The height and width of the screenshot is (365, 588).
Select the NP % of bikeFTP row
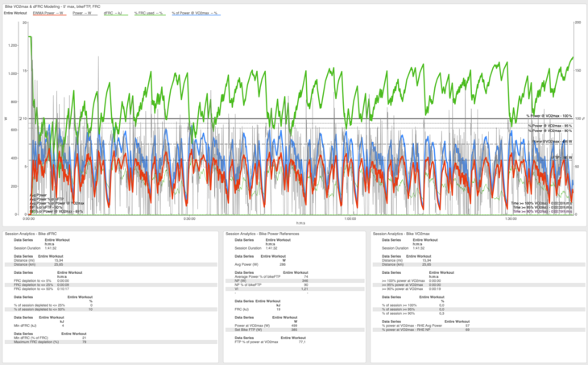click(x=295, y=285)
